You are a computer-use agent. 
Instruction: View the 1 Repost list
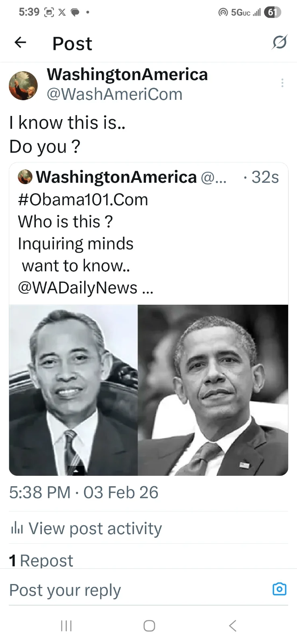click(x=41, y=560)
